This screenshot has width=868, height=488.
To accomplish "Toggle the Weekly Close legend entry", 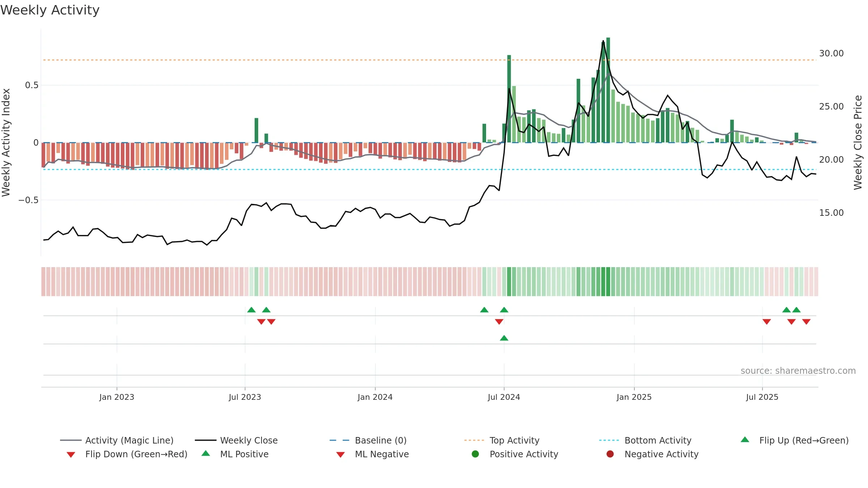I will pyautogui.click(x=236, y=440).
